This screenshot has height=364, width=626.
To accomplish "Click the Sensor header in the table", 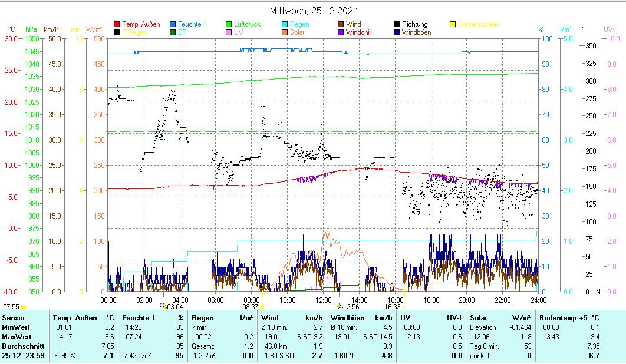I will pos(13,318).
